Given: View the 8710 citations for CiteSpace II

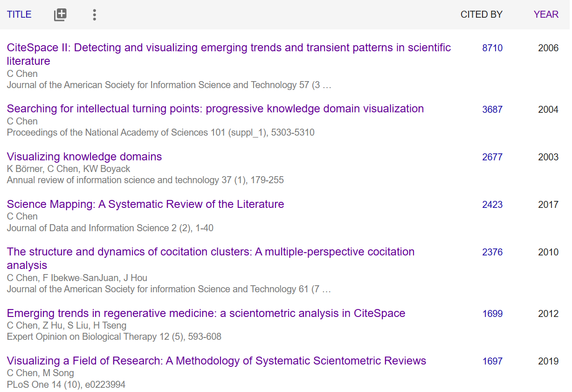Looking at the screenshot, I should pyautogui.click(x=492, y=48).
